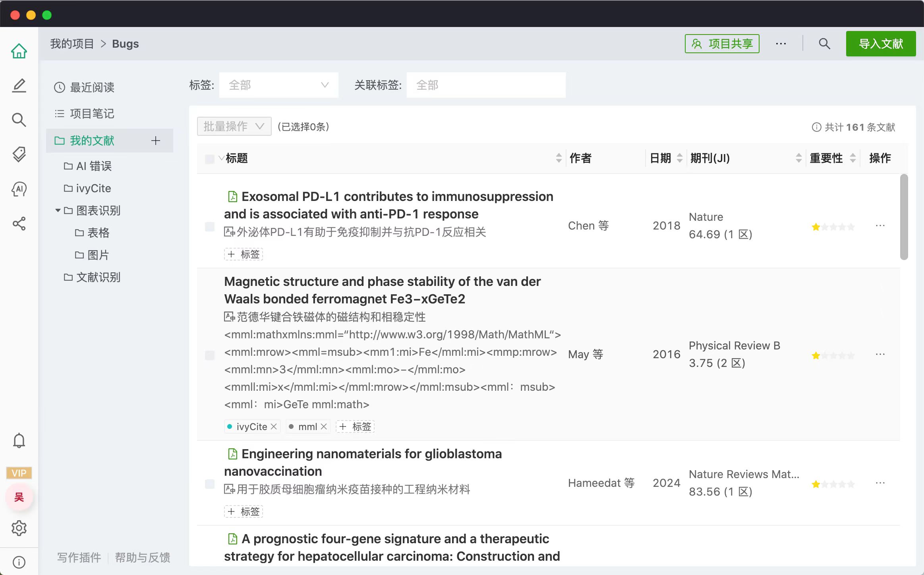Open the Magnetic structure and phase stability title

[382, 290]
